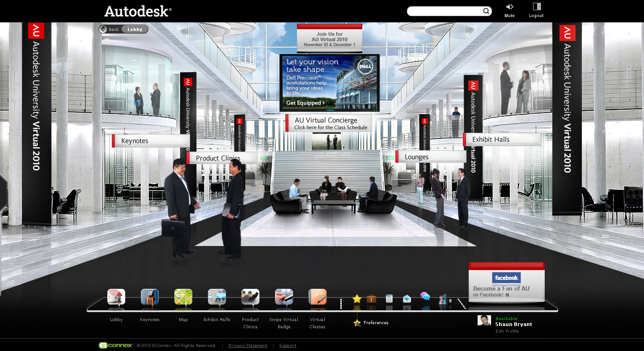Click the Swipe Virtual Badge icon
Viewport: 644px width, 351px height.
[x=284, y=297]
